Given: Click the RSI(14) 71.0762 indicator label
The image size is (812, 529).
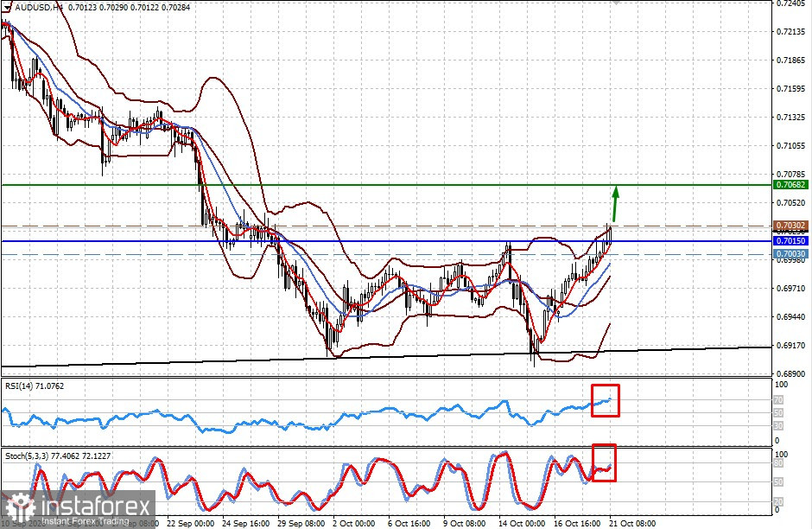Looking at the screenshot, I should (35, 386).
